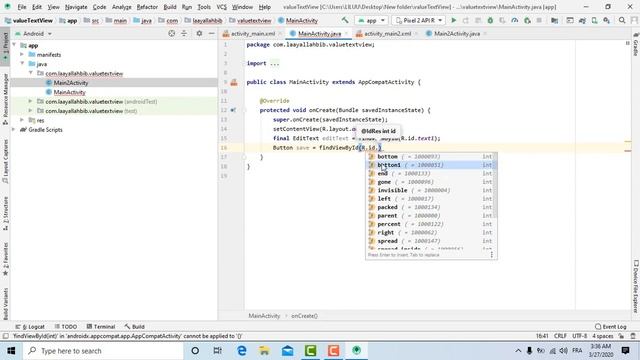Screen dimensions: 640x360
Task: Open the Android profiler gauge icon
Action: click(515, 20)
